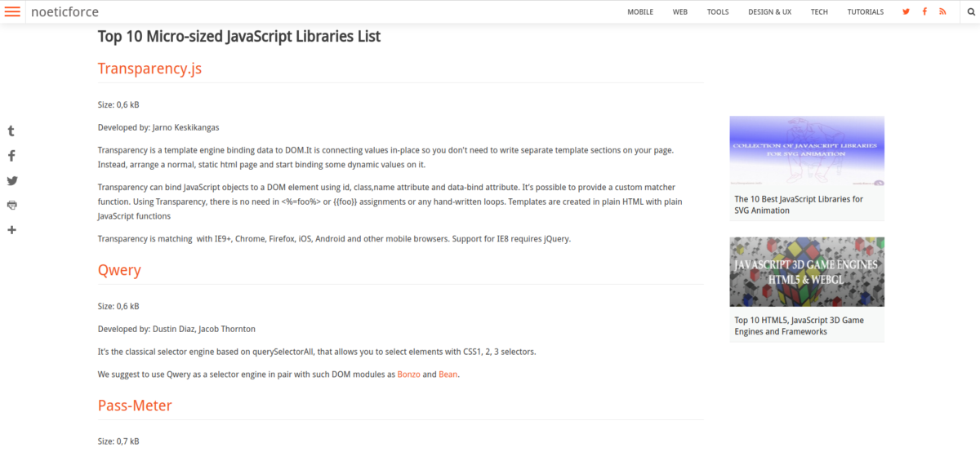This screenshot has width=980, height=452.
Task: Select text 'Developed by: Jarno Keskikangas'
Action: [158, 127]
